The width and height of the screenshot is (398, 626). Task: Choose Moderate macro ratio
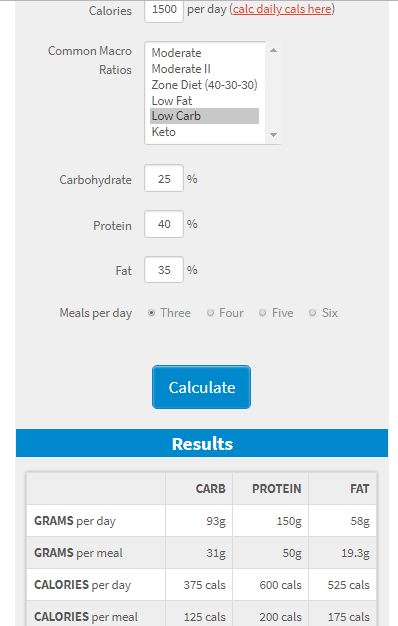204,53
